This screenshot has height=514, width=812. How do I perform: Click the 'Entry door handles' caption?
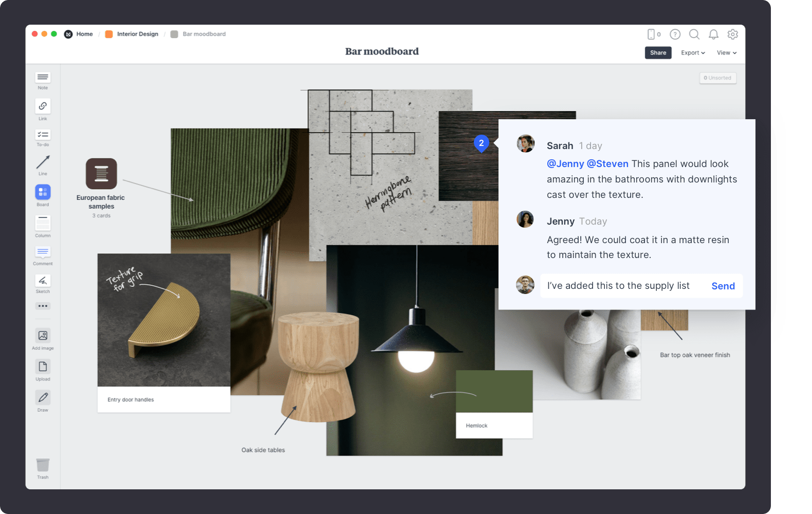pyautogui.click(x=131, y=400)
